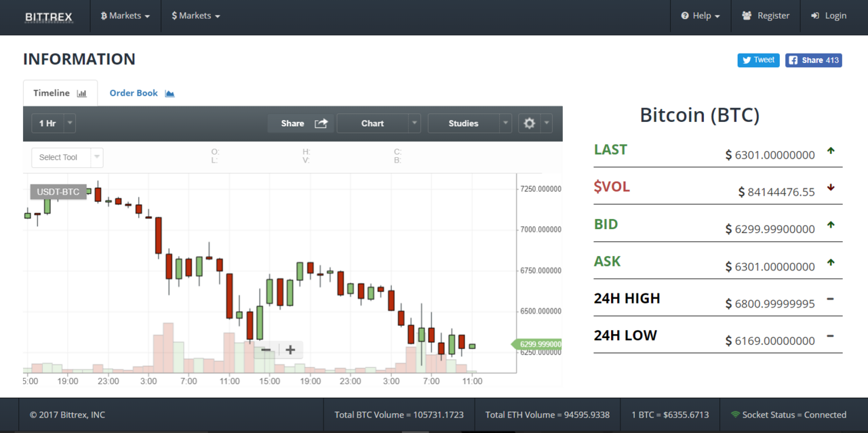Open the Select Tool dropdown
The height and width of the screenshot is (433, 868).
pos(67,157)
